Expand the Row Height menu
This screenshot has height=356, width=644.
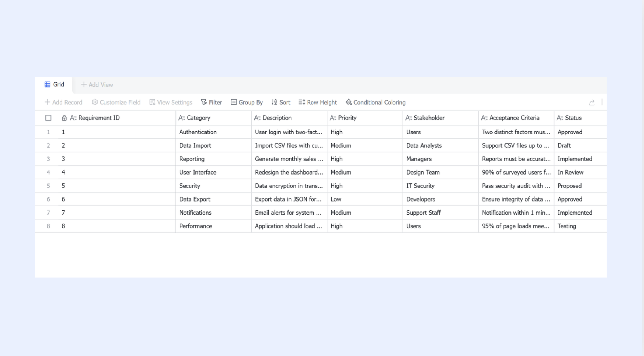[x=318, y=102]
